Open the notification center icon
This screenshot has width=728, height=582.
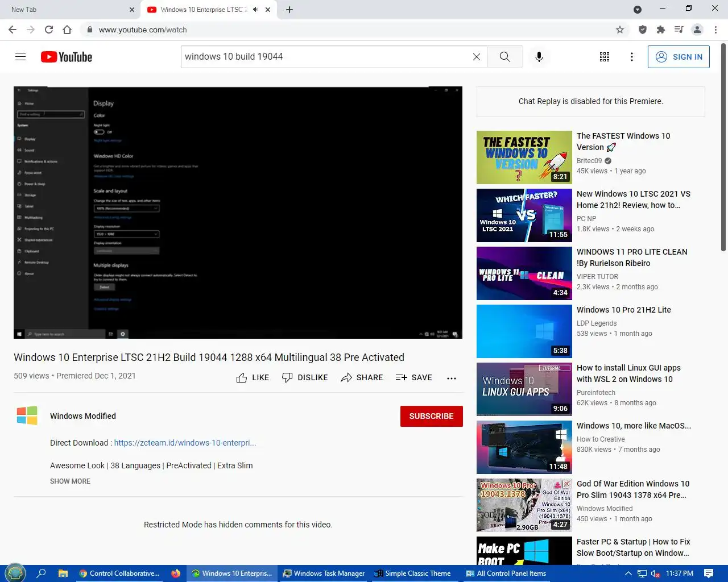click(x=709, y=573)
